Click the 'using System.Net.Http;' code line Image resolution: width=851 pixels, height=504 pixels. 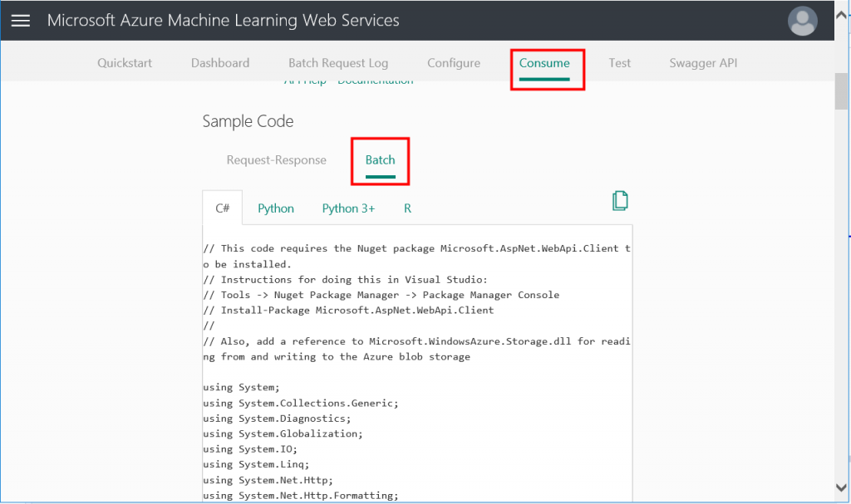(x=268, y=480)
